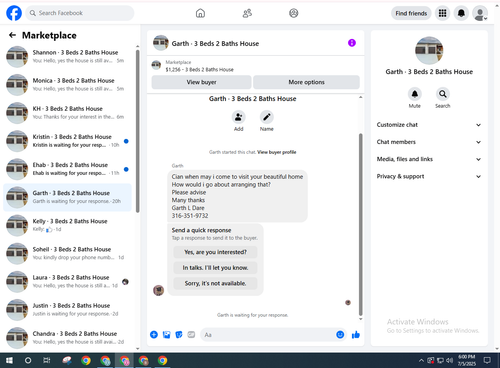Send quick reply "Sorry, it's not available."
Screen dimensions: 500x368
215,283
